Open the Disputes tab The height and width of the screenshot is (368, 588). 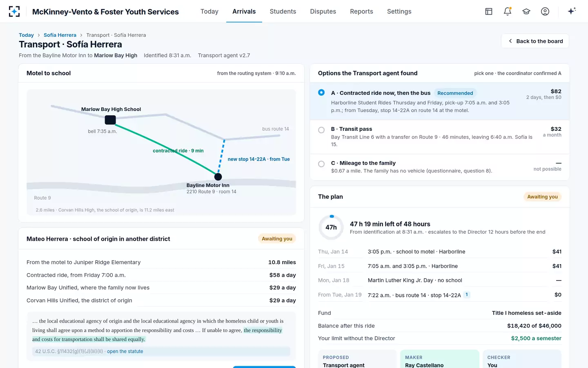coord(323,11)
